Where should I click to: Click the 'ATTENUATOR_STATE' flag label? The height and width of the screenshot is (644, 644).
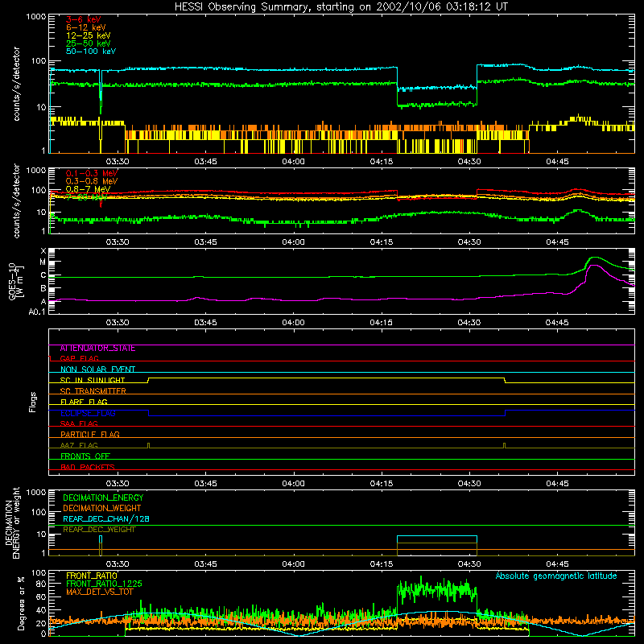click(x=97, y=349)
